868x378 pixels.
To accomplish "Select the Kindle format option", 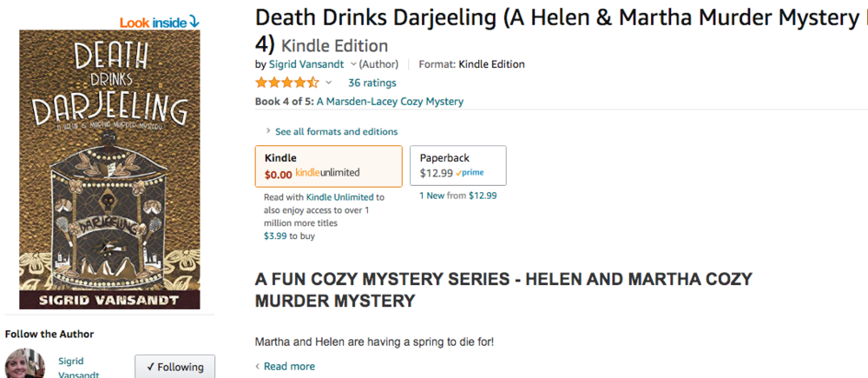I will tap(329, 166).
